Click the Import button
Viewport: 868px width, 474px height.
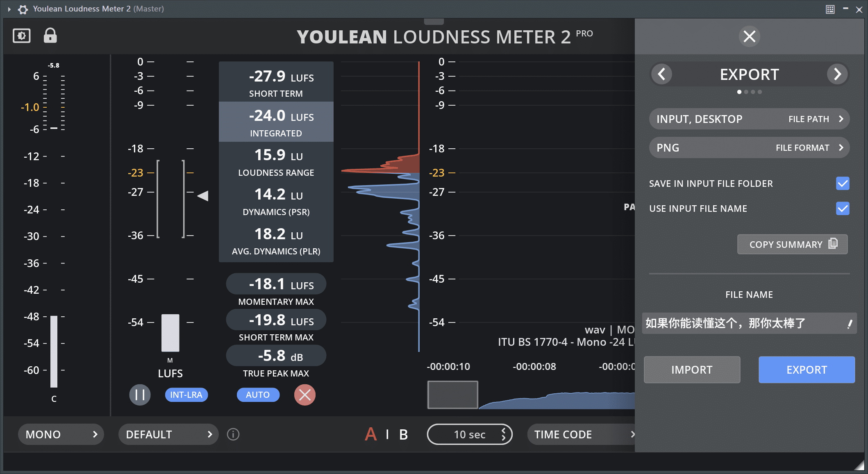click(x=692, y=370)
